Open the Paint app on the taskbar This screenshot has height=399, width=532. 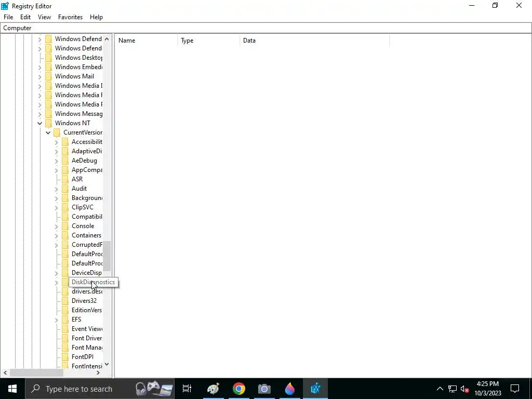[213, 389]
